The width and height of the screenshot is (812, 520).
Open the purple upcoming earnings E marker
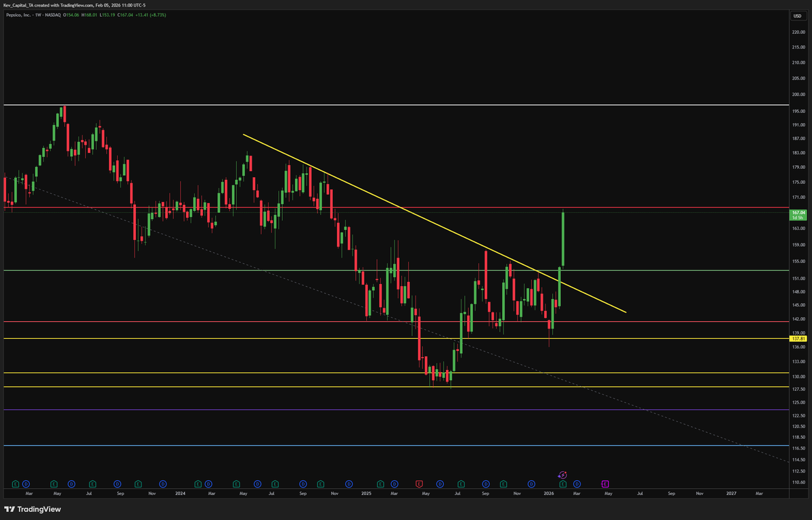coord(605,483)
